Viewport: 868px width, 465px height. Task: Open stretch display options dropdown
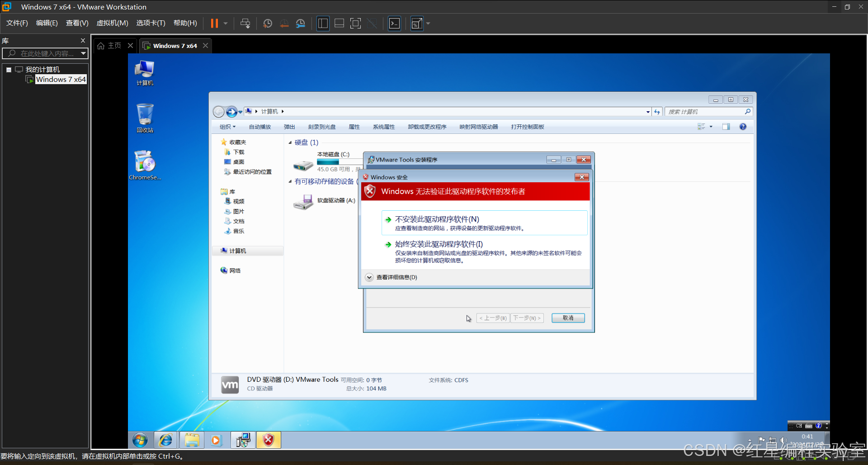coord(428,23)
